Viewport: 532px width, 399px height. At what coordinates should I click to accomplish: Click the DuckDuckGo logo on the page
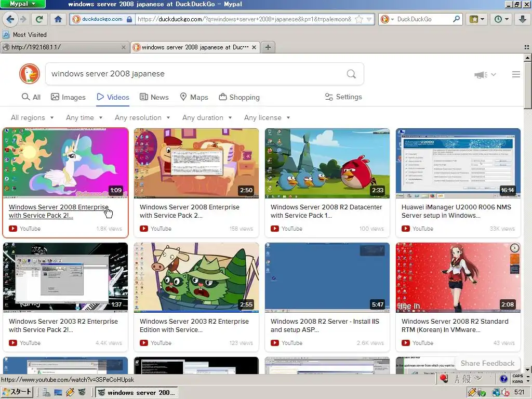pyautogui.click(x=30, y=74)
